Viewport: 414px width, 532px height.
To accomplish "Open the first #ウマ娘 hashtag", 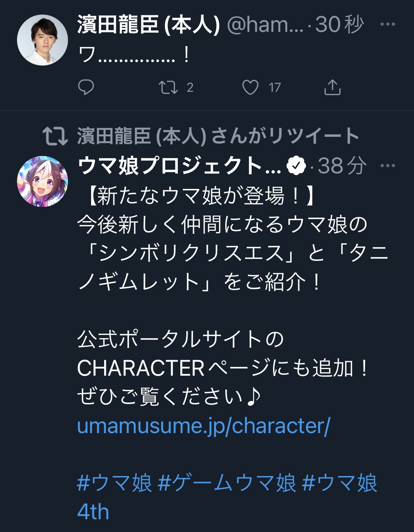I will tap(114, 483).
